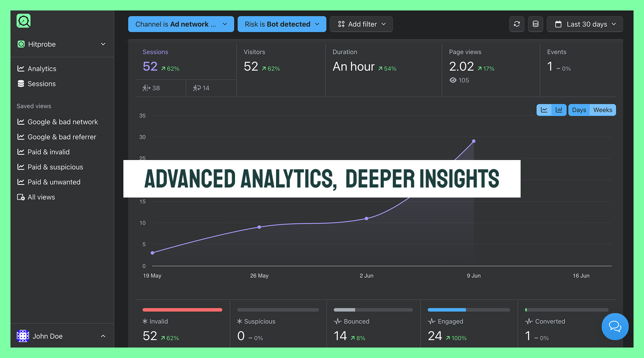Click the calendar icon in date picker

coord(558,24)
